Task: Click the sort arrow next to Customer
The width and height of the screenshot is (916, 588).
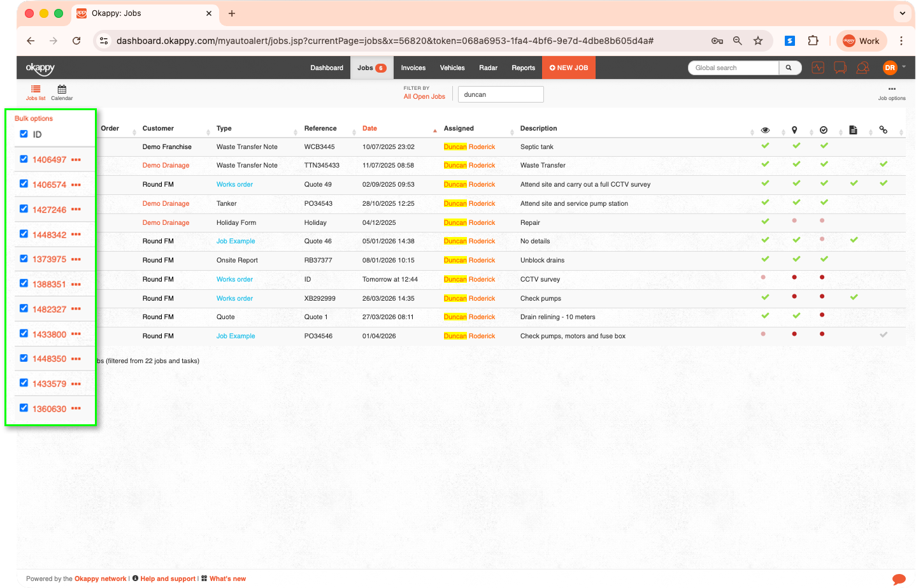Action: (x=208, y=132)
